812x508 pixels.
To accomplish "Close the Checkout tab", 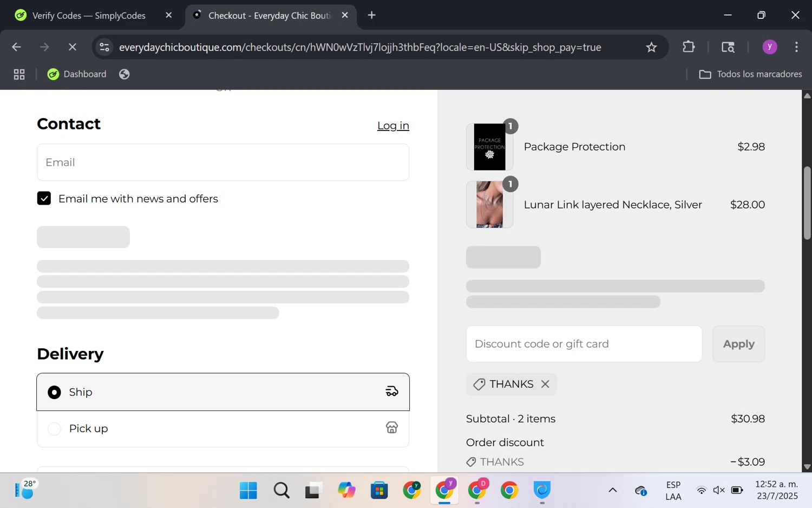I will point(345,15).
